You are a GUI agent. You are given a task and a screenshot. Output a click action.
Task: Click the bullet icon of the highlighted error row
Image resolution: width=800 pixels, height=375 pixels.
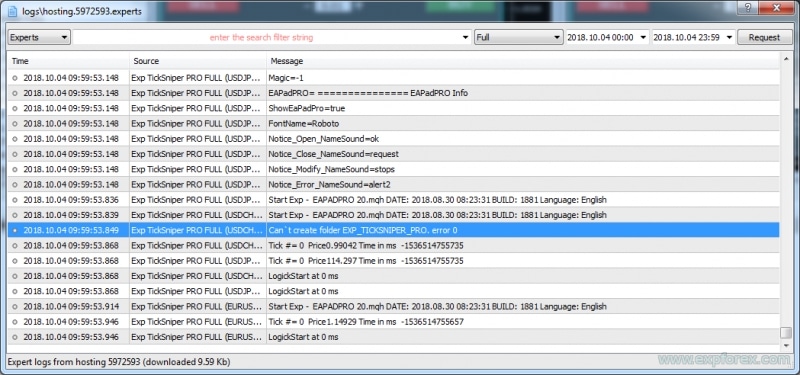[x=14, y=230]
